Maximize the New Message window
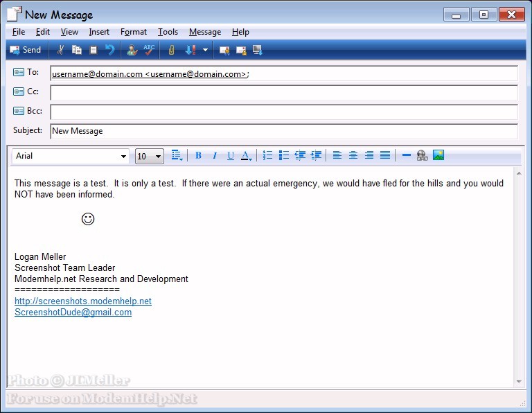 coord(484,15)
